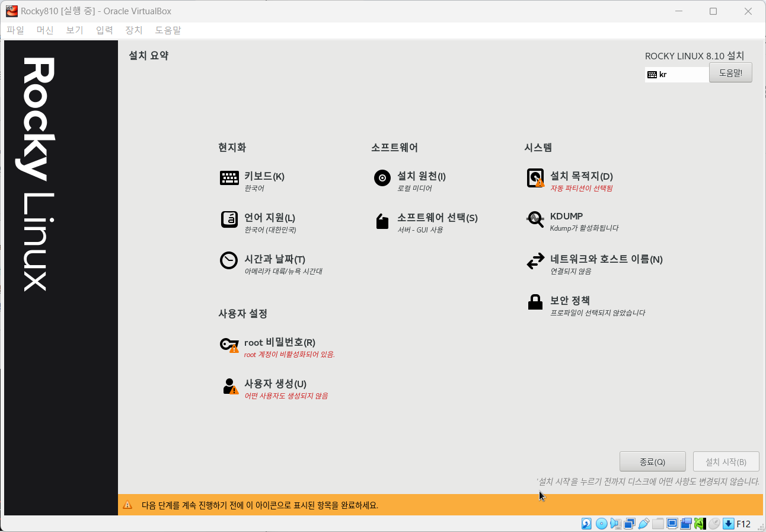Open the 키보드(K) keyboard settings icon
This screenshot has width=766, height=532.
[229, 178]
